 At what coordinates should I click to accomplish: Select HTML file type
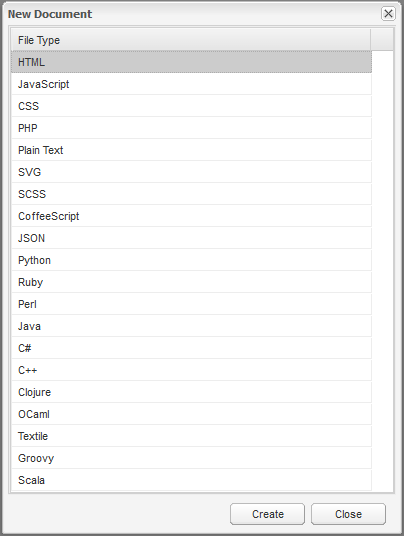[191, 62]
